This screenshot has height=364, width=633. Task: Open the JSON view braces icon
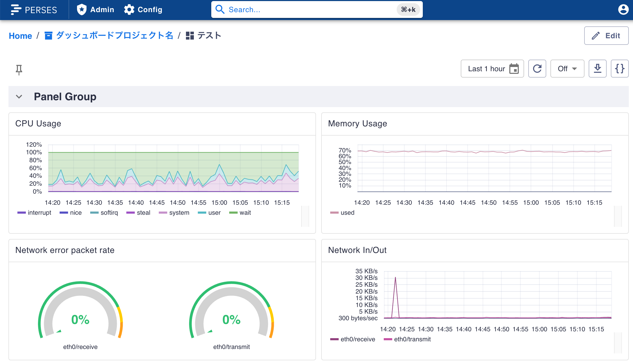(620, 69)
